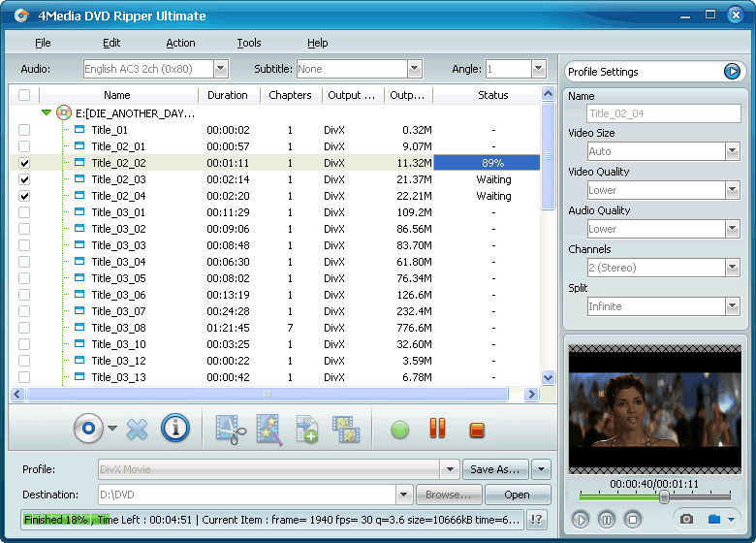
Task: Open the Subtitle dropdown
Action: (415, 69)
